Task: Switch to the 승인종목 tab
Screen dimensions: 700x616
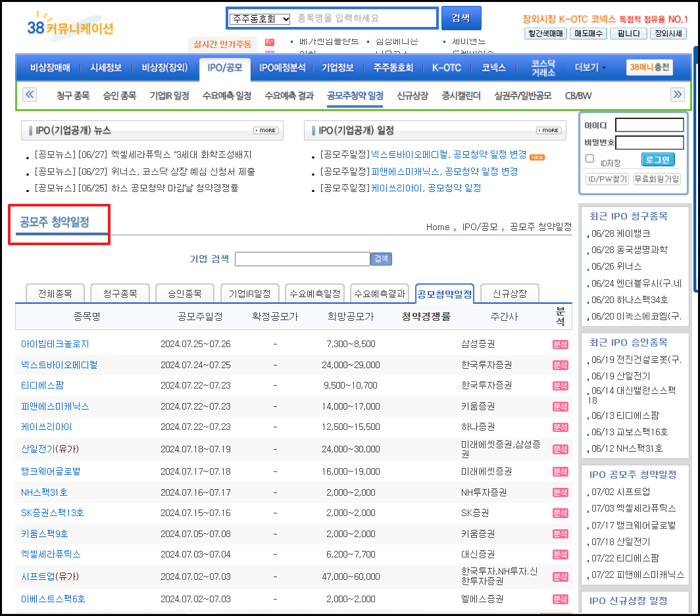Action: click(185, 293)
